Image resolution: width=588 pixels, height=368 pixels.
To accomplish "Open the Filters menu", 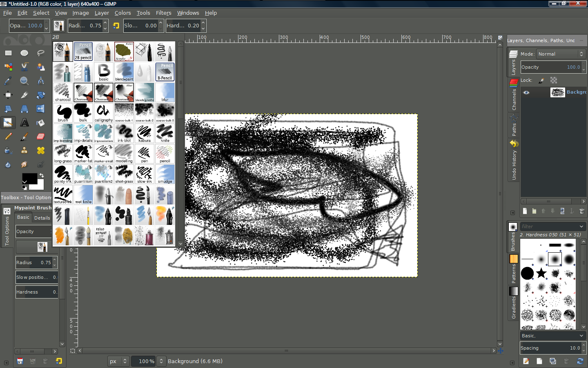I will (x=163, y=13).
